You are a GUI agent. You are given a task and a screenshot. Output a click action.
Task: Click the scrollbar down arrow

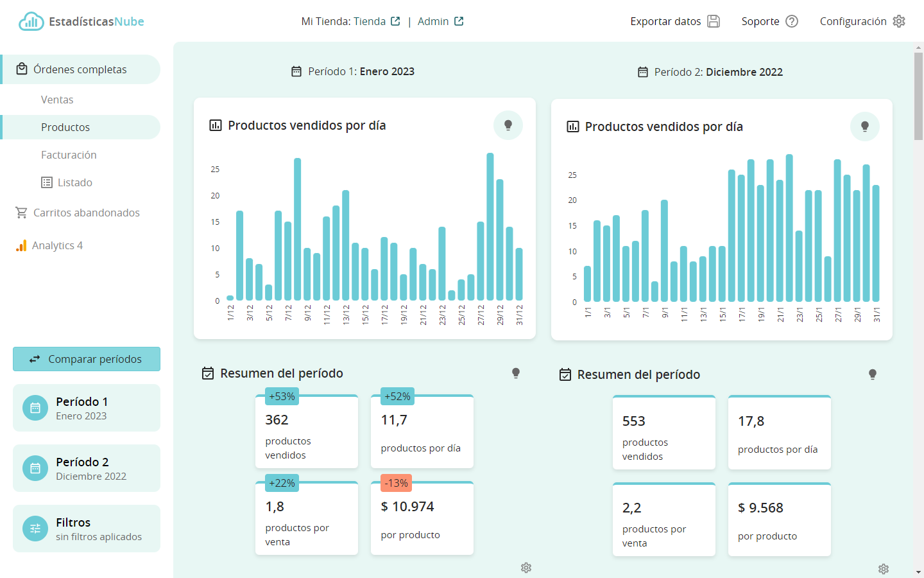click(919, 572)
